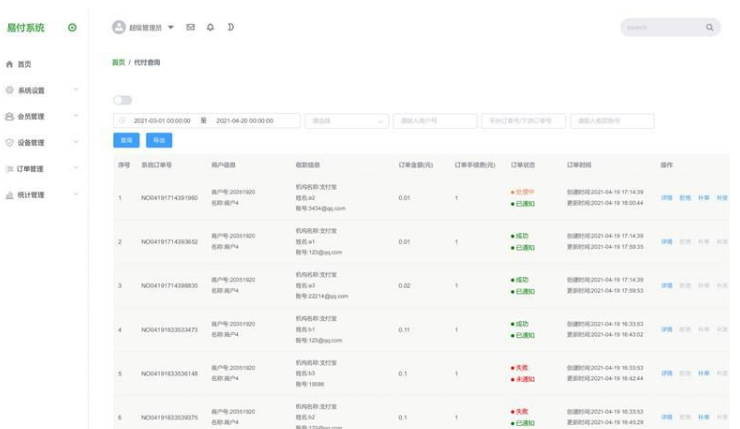Viewport: 740px width, 429px height.
Task: Click 详情 link in the first order row
Action: coord(666,198)
